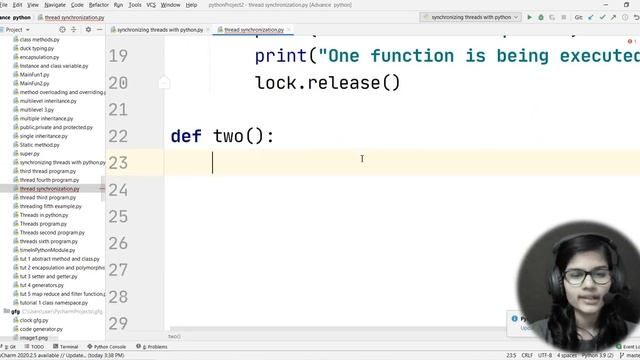
Task: Select thread synchronization.py in project tree
Action: tap(49, 189)
